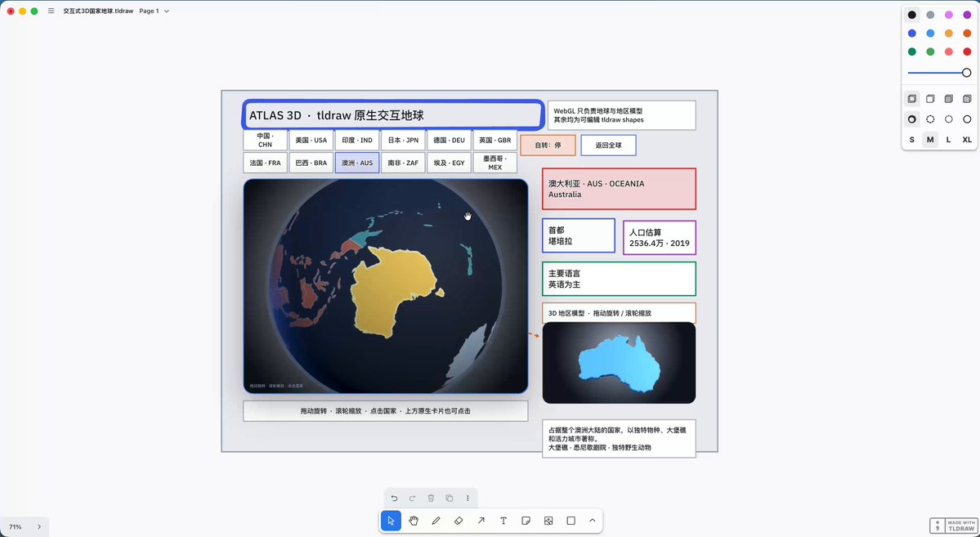Viewport: 980px width, 537px height.
Task: Set dash style to dashed
Action: (x=930, y=119)
